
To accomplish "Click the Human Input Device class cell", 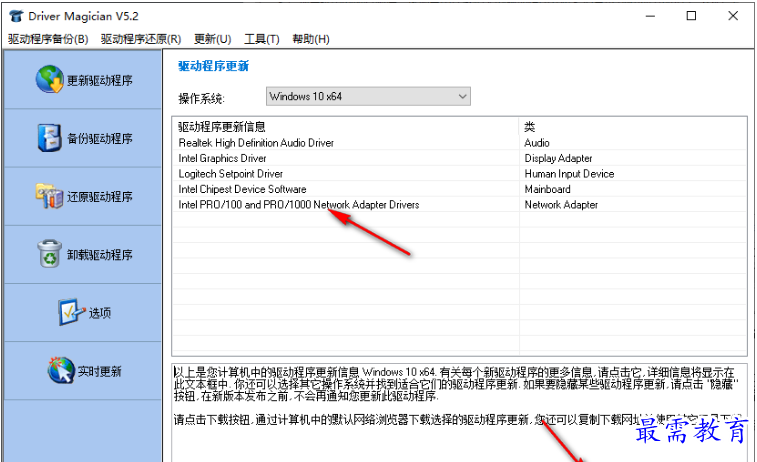I will click(569, 174).
